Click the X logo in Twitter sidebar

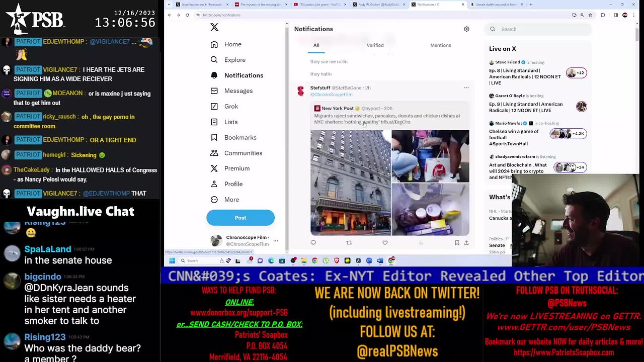[214, 27]
